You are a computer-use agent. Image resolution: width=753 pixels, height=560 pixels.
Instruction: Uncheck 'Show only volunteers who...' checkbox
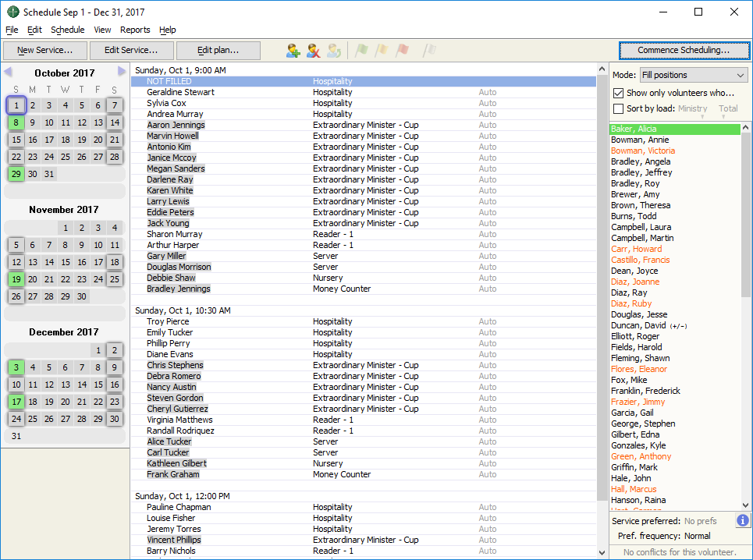(x=619, y=93)
